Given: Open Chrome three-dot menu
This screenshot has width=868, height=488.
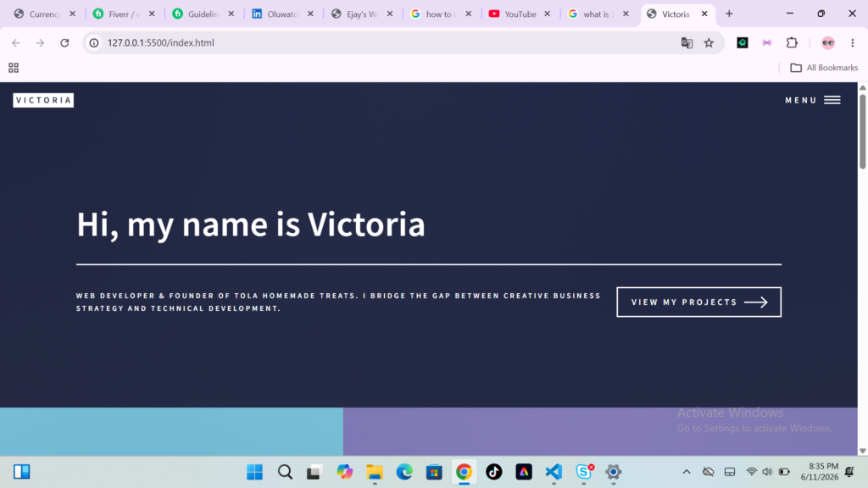Looking at the screenshot, I should pos(853,42).
